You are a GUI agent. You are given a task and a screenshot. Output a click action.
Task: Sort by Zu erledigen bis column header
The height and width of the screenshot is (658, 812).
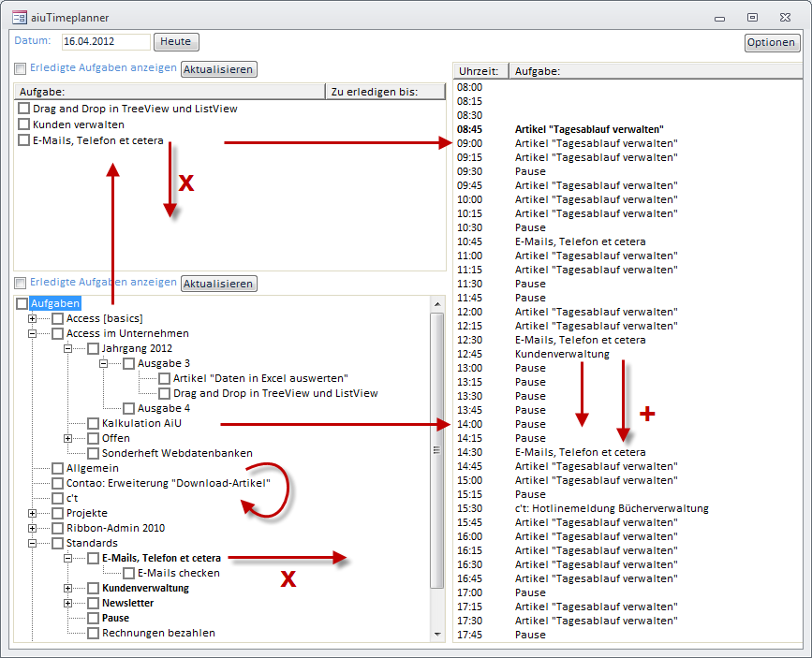point(384,92)
